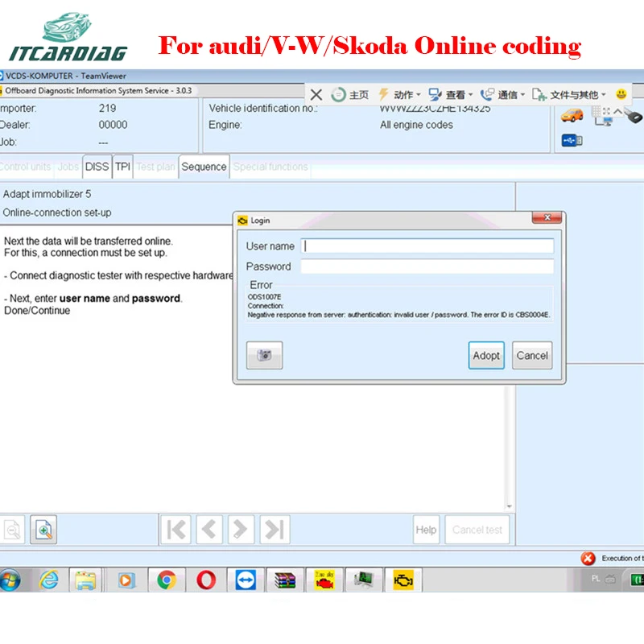
Task: Open TeamViewer 文件与其他 files dropdown
Action: pyautogui.click(x=569, y=95)
